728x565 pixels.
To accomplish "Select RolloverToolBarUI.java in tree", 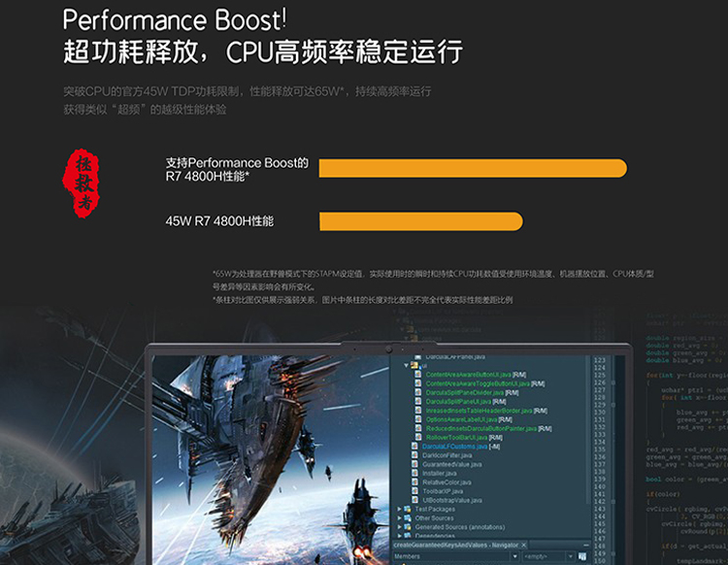I will tap(456, 437).
